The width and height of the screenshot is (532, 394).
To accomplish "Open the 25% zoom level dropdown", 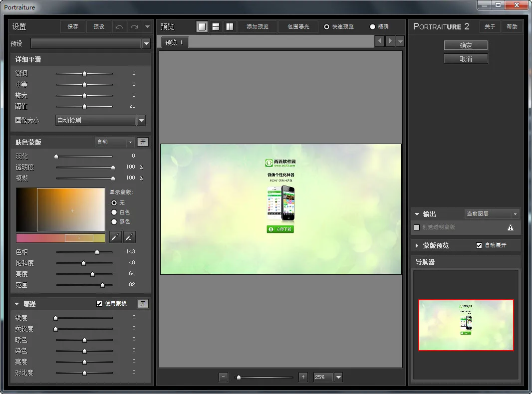I will tap(338, 377).
